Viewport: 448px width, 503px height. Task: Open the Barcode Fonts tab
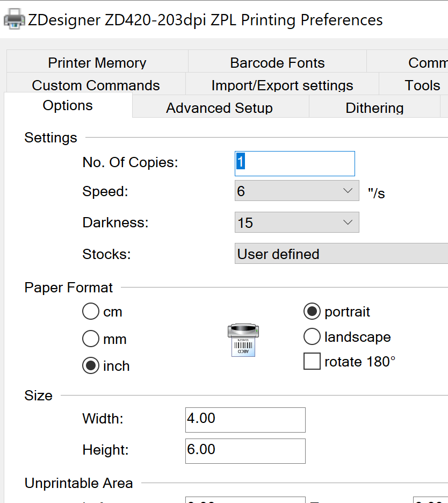[277, 62]
